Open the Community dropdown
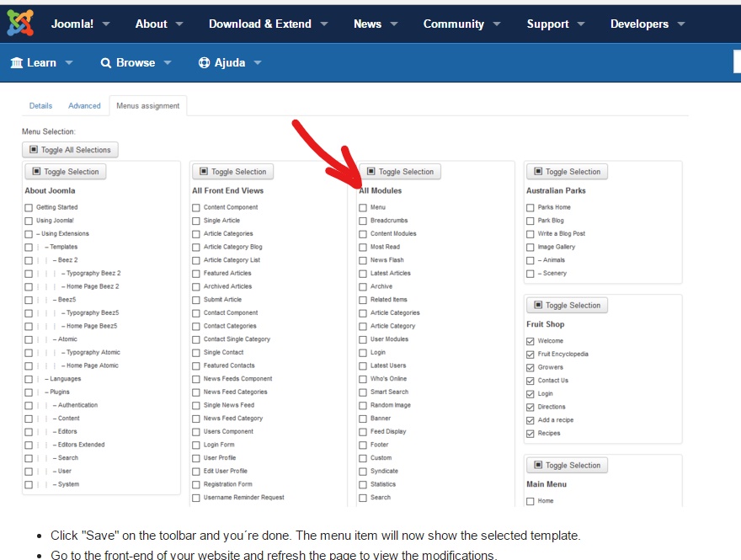The width and height of the screenshot is (741, 560). [461, 24]
